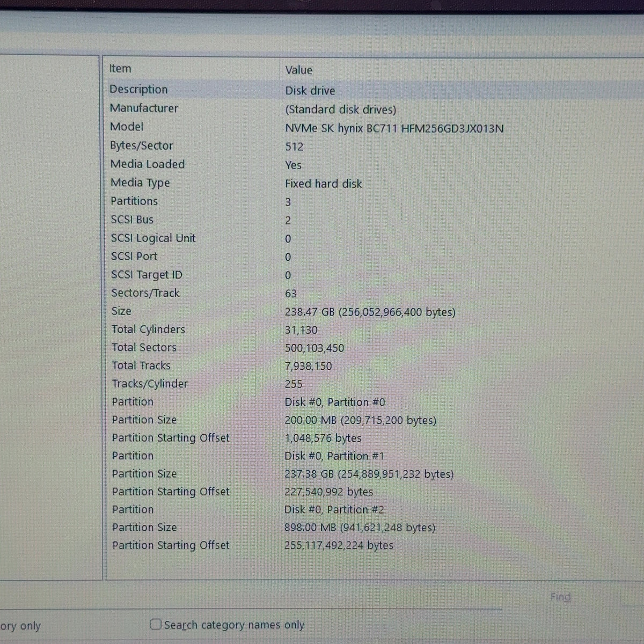Click the Value column header
Image resolution: width=644 pixels, height=644 pixels.
298,70
